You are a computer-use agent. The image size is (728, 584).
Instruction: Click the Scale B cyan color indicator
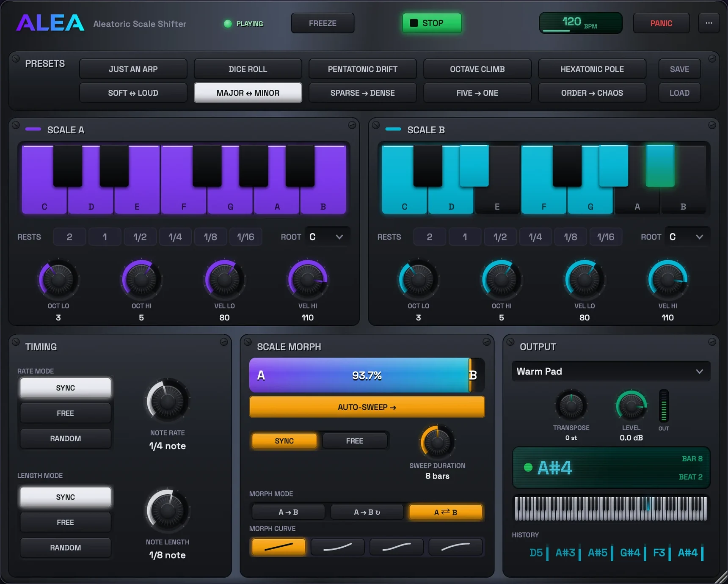[393, 129]
